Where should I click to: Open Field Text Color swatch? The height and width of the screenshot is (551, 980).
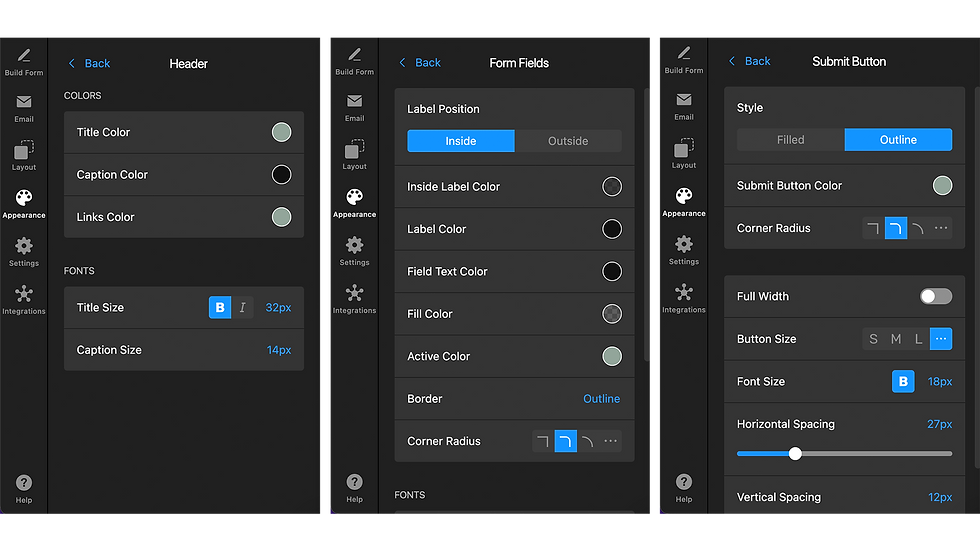[x=612, y=271]
